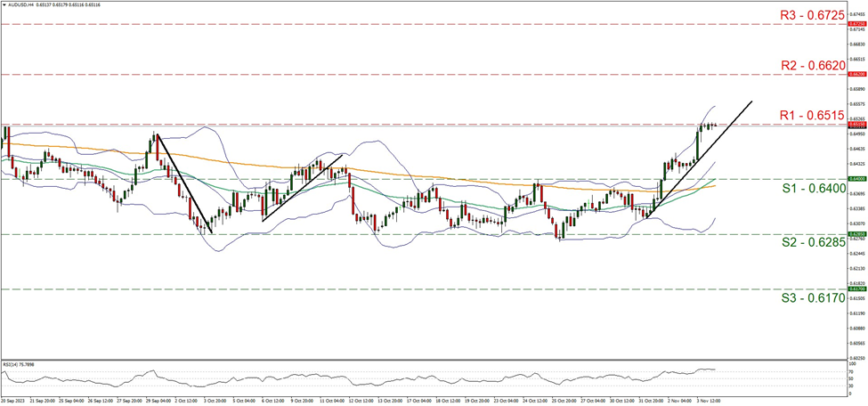Click the RSI scale value 30
Screen dimensions: 868x406
pos(851,386)
